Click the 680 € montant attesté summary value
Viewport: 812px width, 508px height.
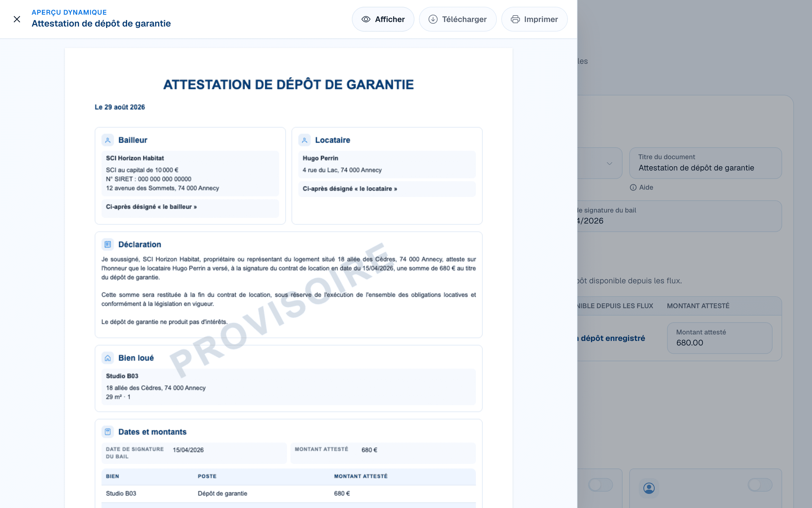pos(369,450)
